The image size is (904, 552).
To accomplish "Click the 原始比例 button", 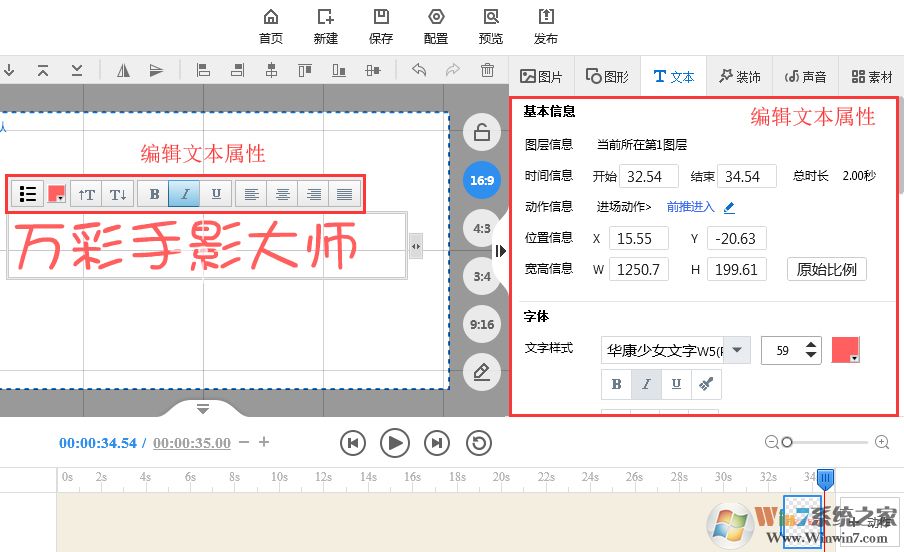I will (827, 269).
